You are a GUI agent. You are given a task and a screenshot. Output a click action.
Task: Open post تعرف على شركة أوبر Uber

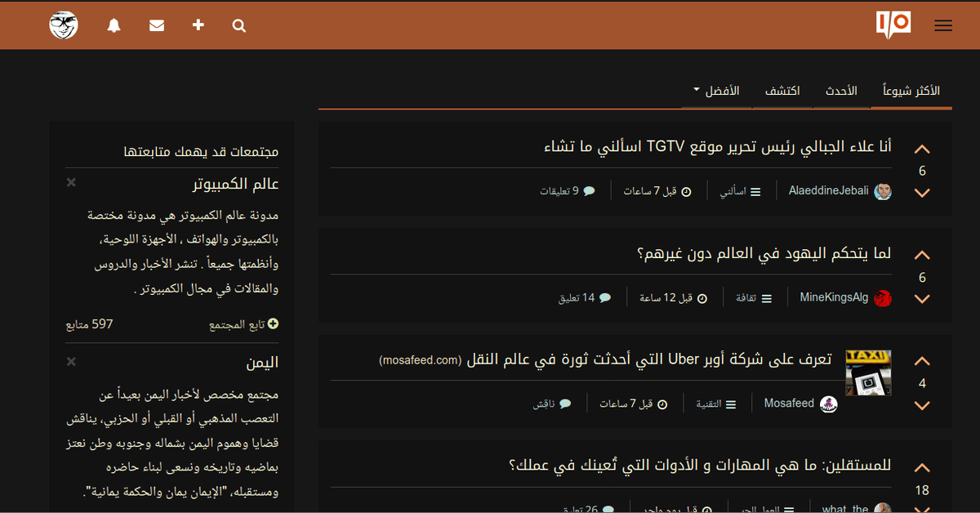pyautogui.click(x=649, y=359)
